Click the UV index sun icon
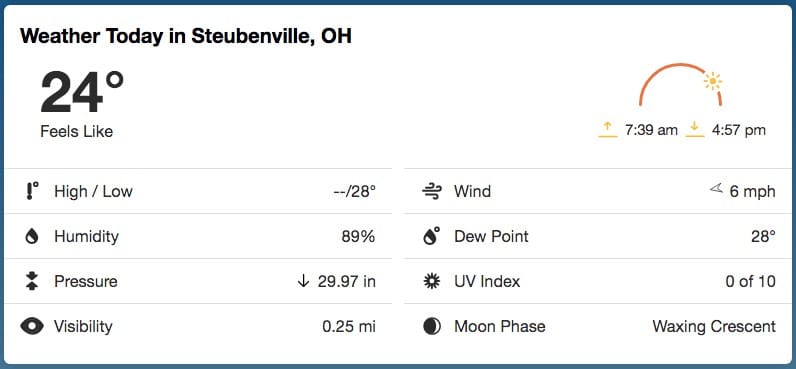This screenshot has height=369, width=796. click(432, 281)
